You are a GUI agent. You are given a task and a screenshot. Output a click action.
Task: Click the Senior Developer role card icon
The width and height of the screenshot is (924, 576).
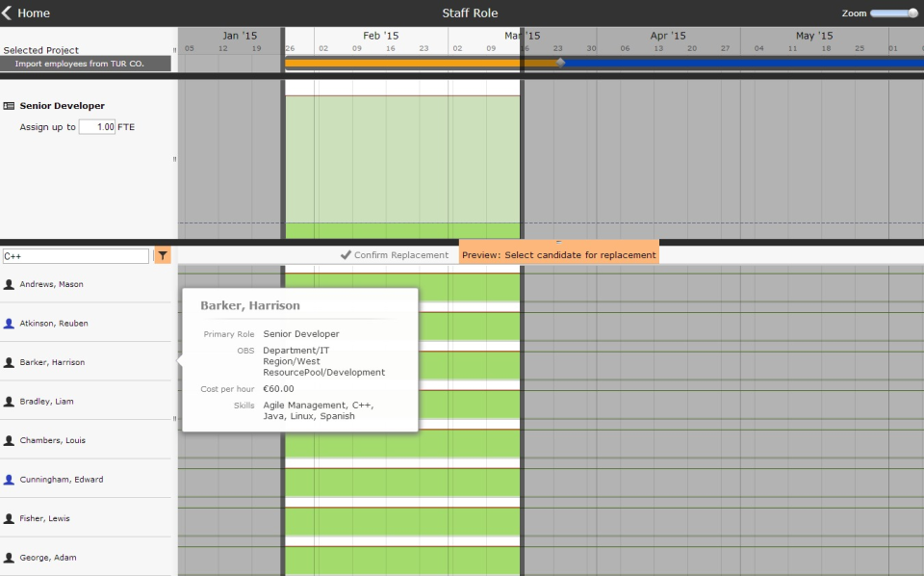coord(11,105)
